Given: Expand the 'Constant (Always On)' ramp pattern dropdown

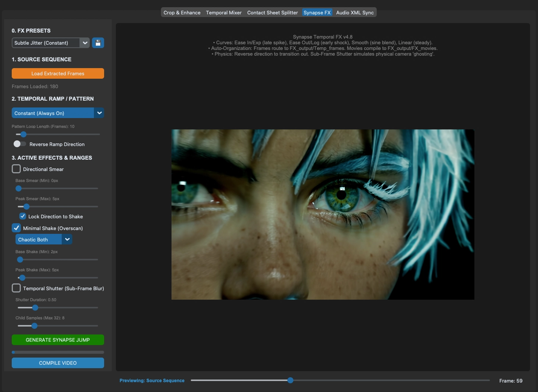Looking at the screenshot, I should (58, 113).
